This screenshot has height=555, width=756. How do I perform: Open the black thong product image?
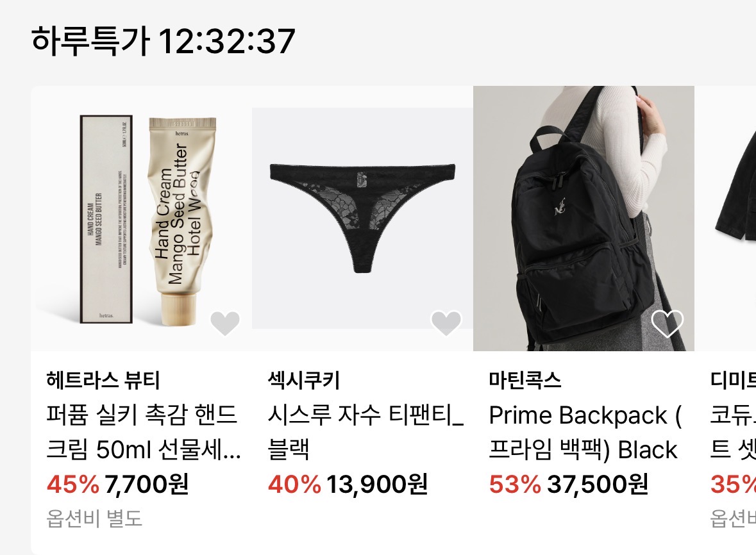click(362, 219)
